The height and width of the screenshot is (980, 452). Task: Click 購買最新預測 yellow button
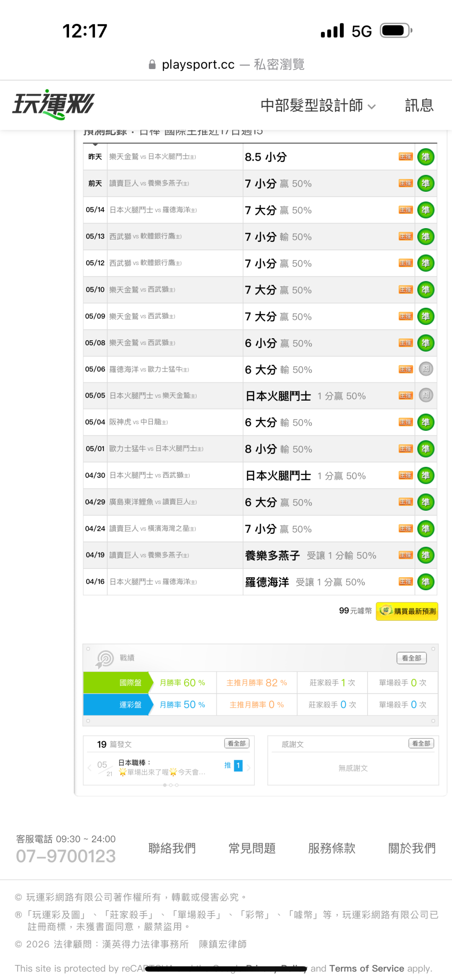(x=407, y=611)
